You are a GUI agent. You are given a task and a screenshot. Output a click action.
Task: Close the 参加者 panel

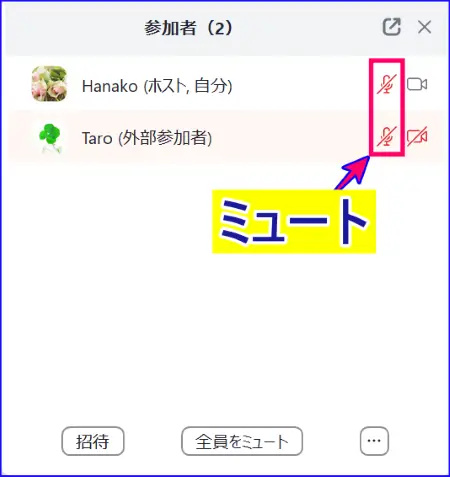(x=424, y=27)
